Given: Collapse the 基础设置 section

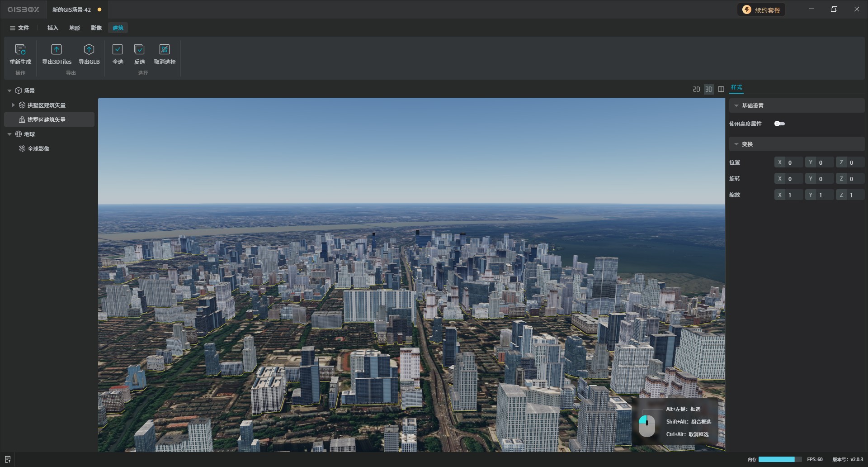Looking at the screenshot, I should tap(736, 106).
